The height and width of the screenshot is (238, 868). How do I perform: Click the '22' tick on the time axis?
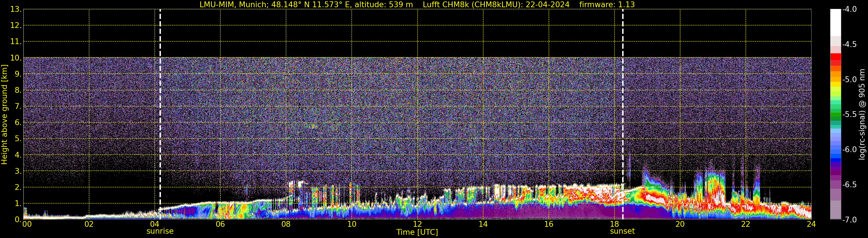(x=746, y=224)
